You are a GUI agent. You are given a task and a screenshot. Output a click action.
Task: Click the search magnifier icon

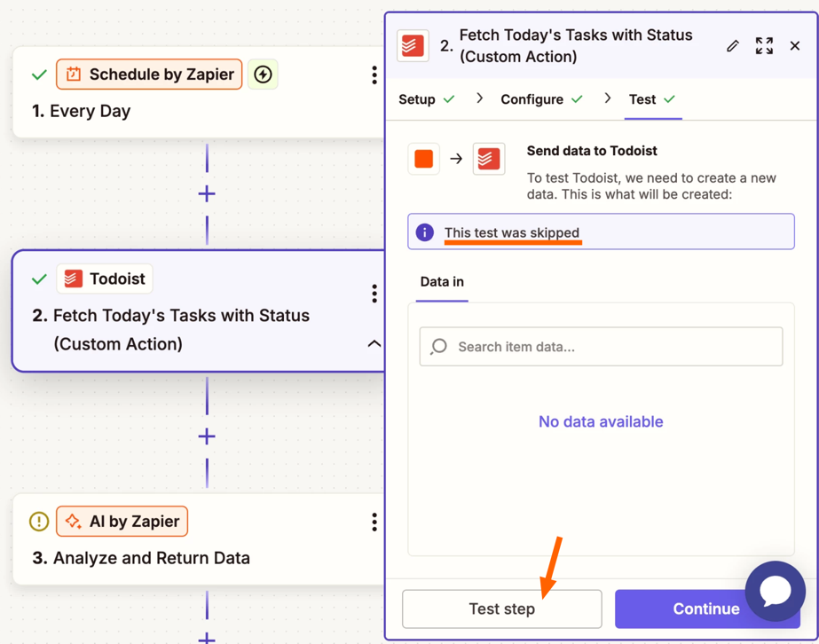[x=438, y=346]
